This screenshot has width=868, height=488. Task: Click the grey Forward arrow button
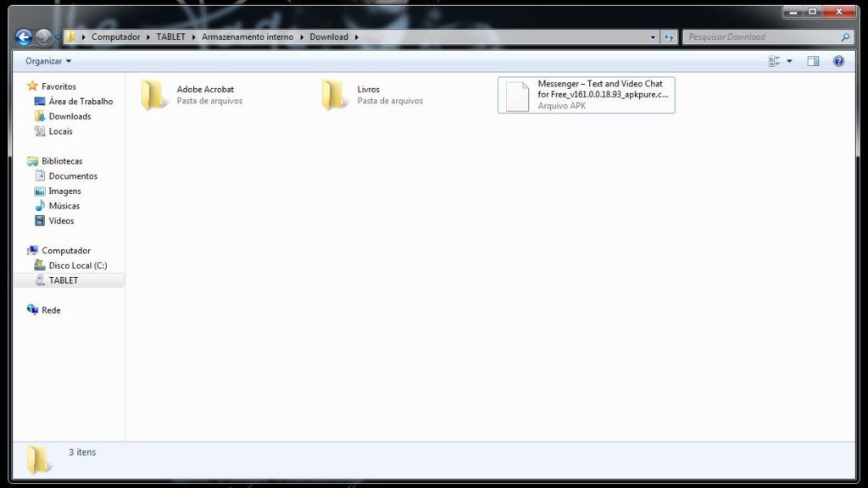coord(43,37)
